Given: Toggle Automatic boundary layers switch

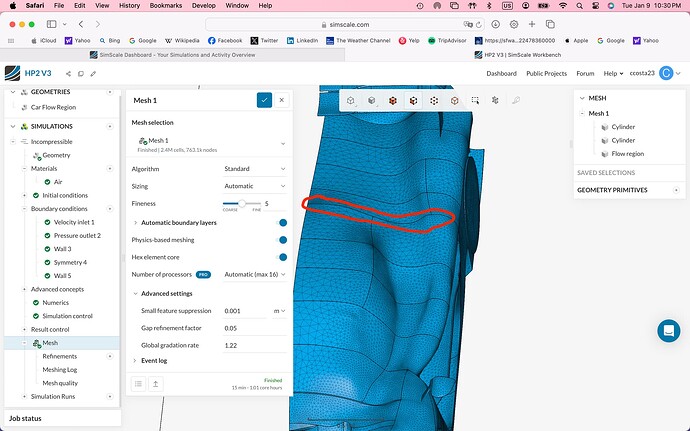Looking at the screenshot, I should tap(282, 222).
